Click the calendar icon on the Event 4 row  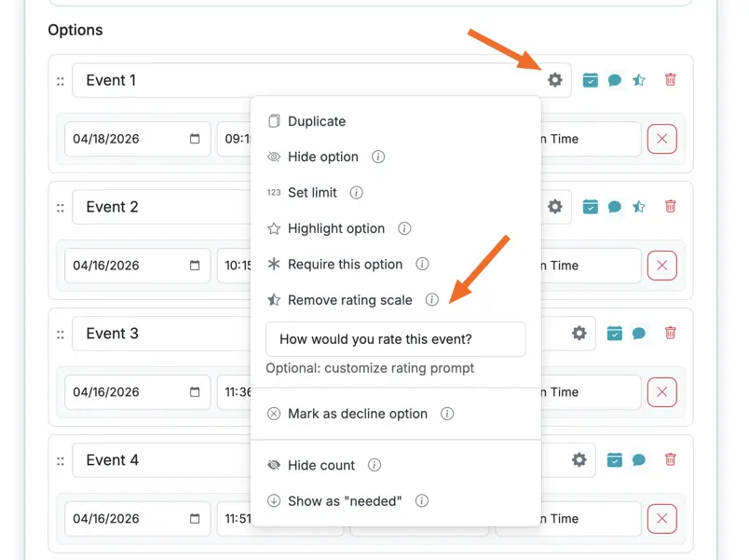coord(614,459)
